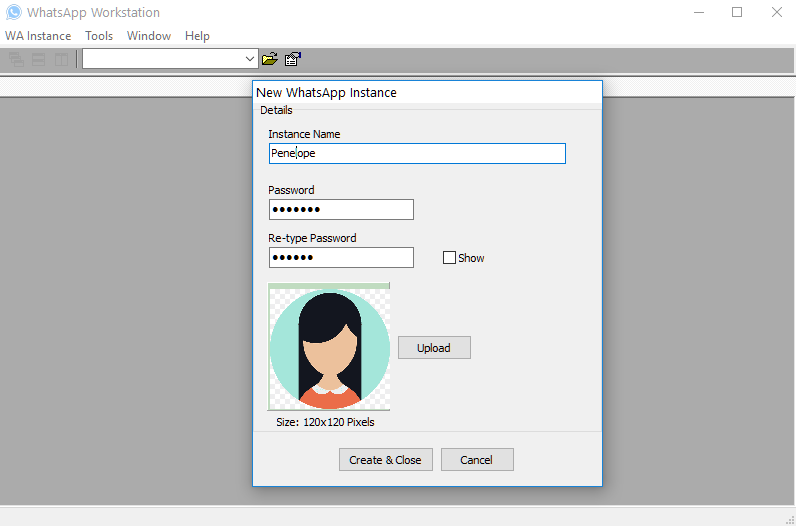Open the Help menu
This screenshot has width=796, height=526.
[x=197, y=36]
